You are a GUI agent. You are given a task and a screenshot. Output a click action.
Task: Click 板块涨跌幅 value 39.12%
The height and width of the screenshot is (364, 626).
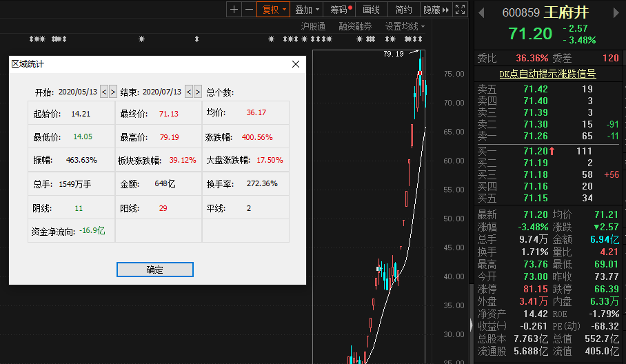183,160
